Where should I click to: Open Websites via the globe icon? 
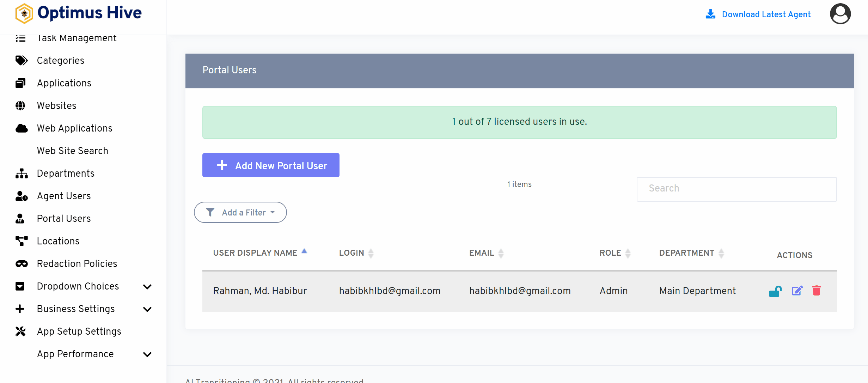pyautogui.click(x=21, y=105)
